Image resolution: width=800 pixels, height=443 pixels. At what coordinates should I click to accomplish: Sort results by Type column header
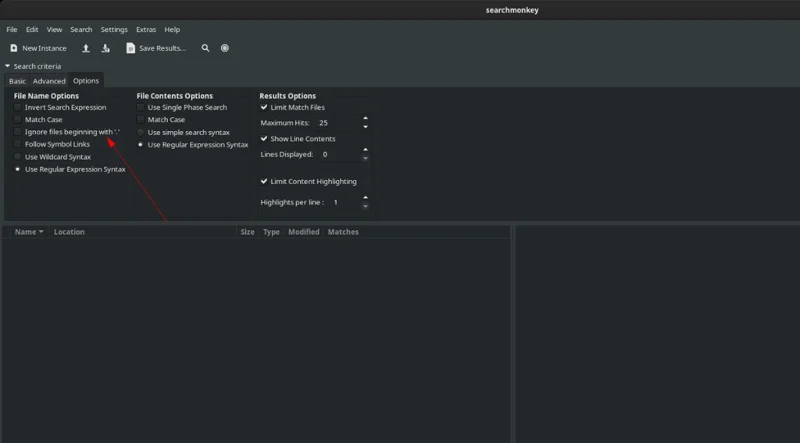tap(271, 232)
